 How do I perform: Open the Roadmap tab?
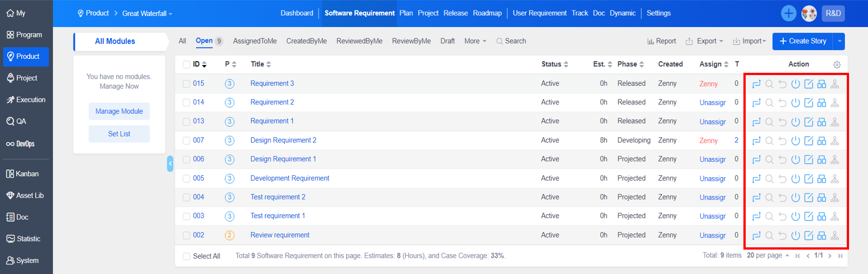click(x=487, y=13)
